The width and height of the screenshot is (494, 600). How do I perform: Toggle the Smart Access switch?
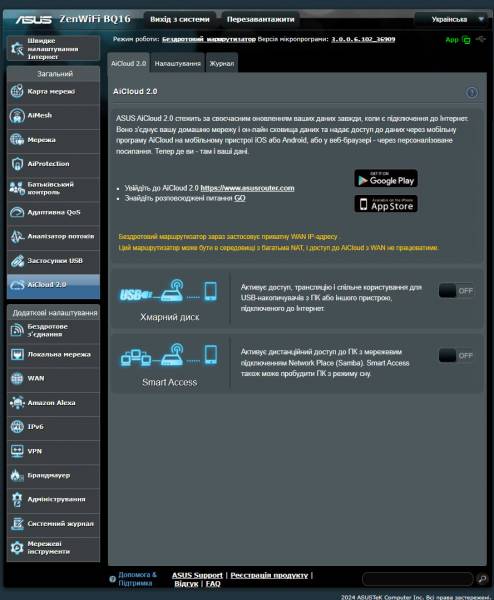point(456,355)
